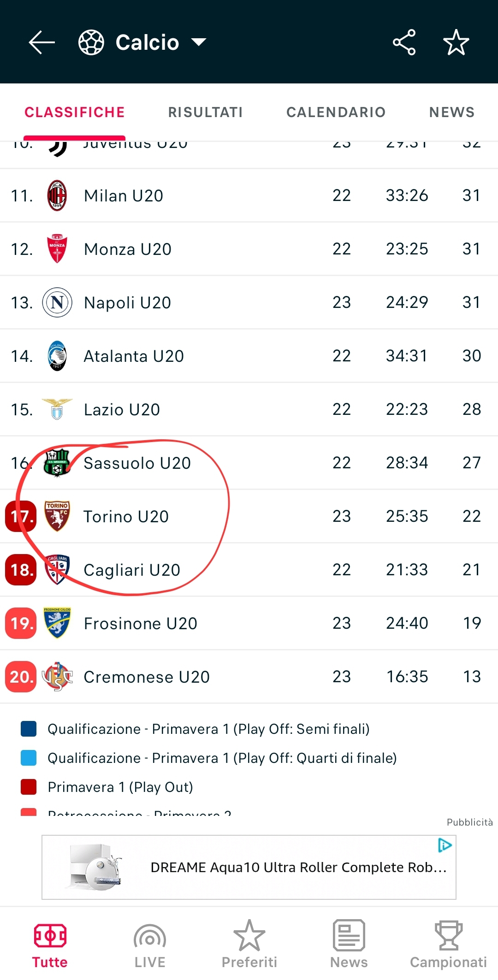Click the dark blue Semi finali swatch

[29, 729]
